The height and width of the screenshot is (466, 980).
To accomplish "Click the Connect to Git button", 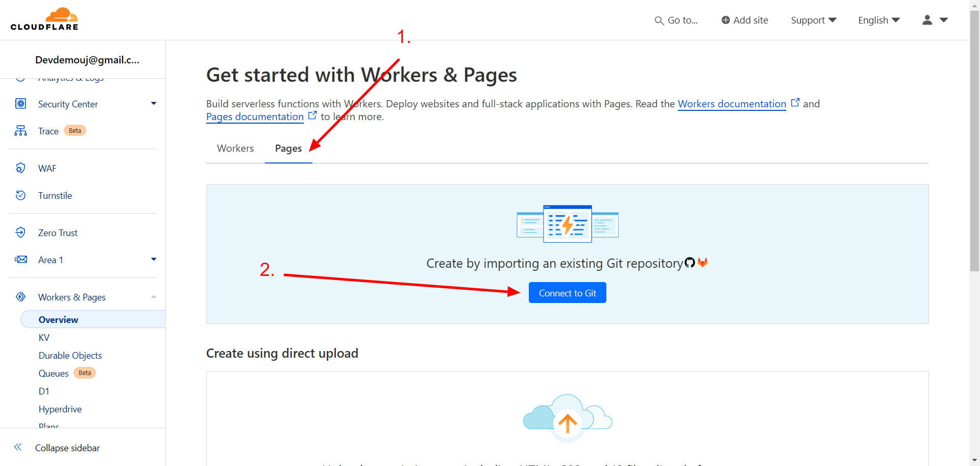I will coord(567,293).
